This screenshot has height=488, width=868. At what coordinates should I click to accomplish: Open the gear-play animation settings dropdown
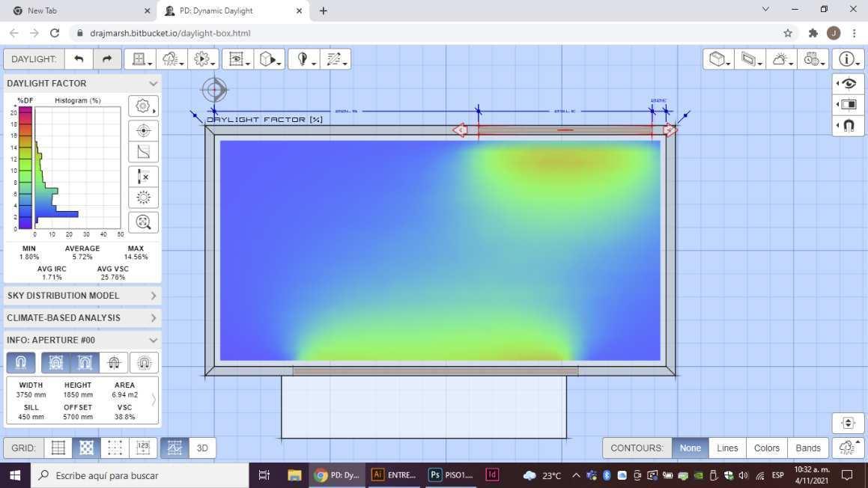[x=203, y=59]
